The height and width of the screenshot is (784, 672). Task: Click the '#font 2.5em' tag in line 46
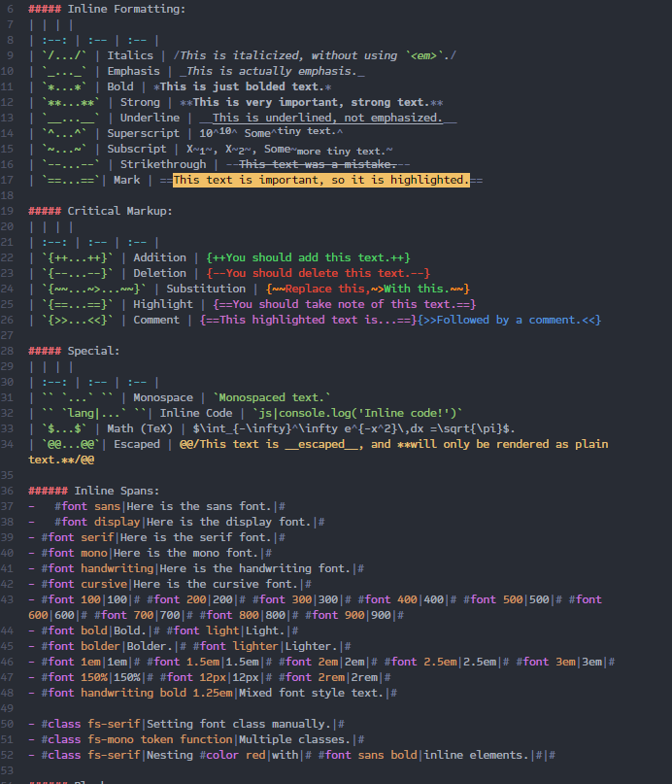tap(420, 662)
